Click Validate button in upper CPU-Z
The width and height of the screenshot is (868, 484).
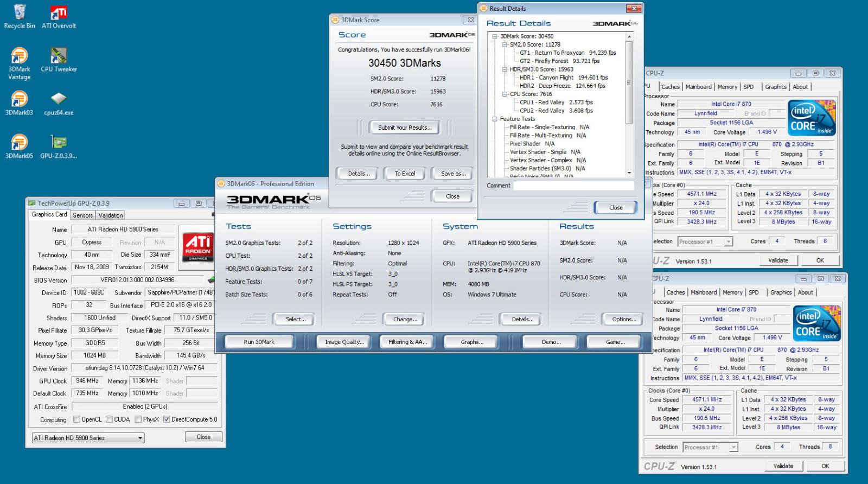tap(778, 260)
